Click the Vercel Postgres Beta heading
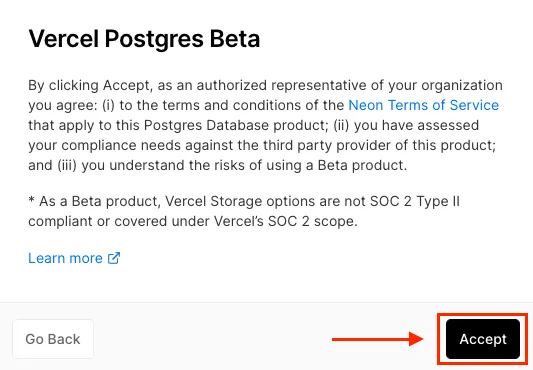 144,38
